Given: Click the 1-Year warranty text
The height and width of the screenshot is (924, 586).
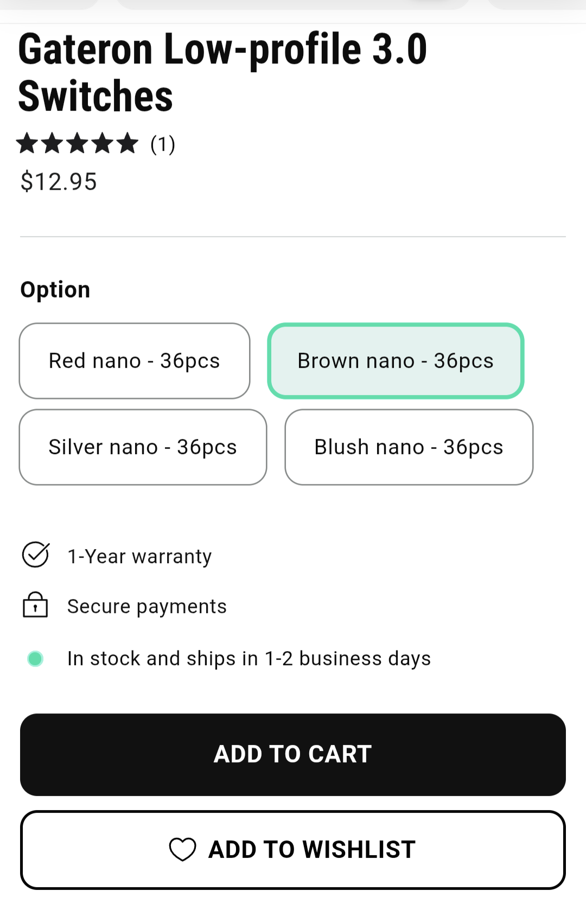Looking at the screenshot, I should pos(139,557).
